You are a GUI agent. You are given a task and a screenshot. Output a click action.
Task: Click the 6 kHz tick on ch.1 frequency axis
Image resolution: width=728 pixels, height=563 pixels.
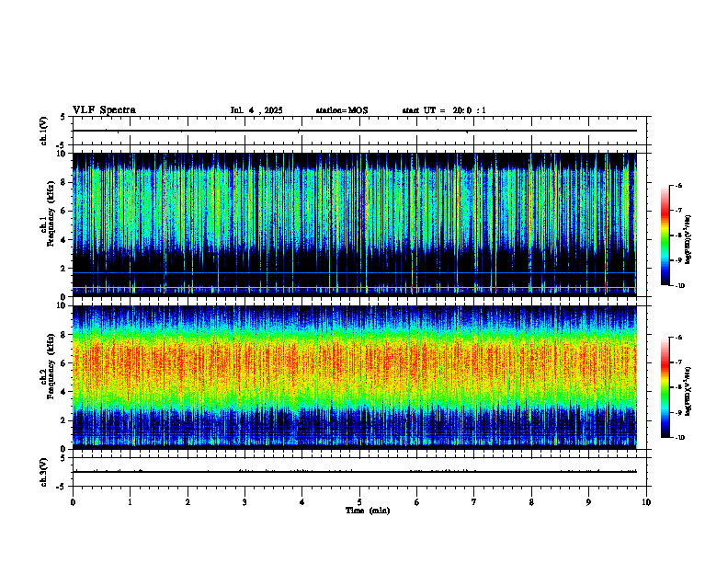coord(64,211)
